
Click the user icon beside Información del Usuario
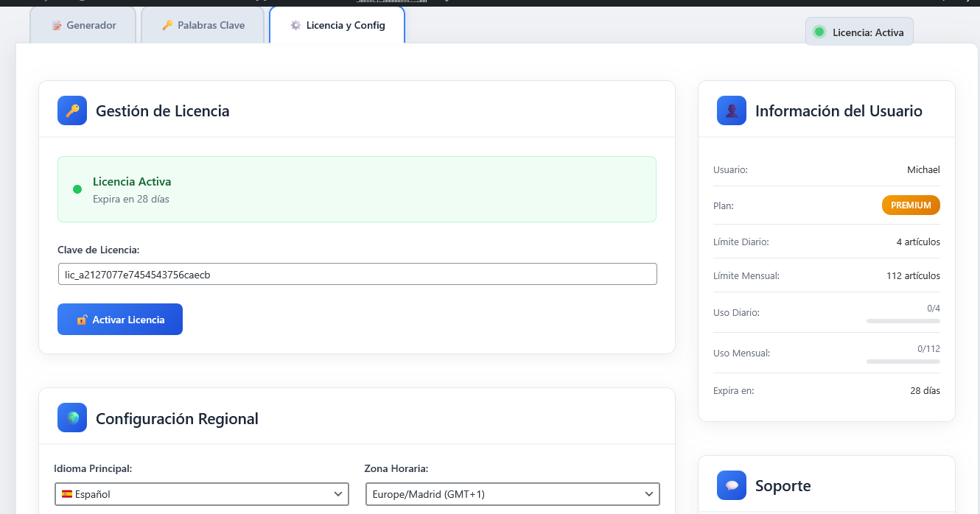(732, 110)
